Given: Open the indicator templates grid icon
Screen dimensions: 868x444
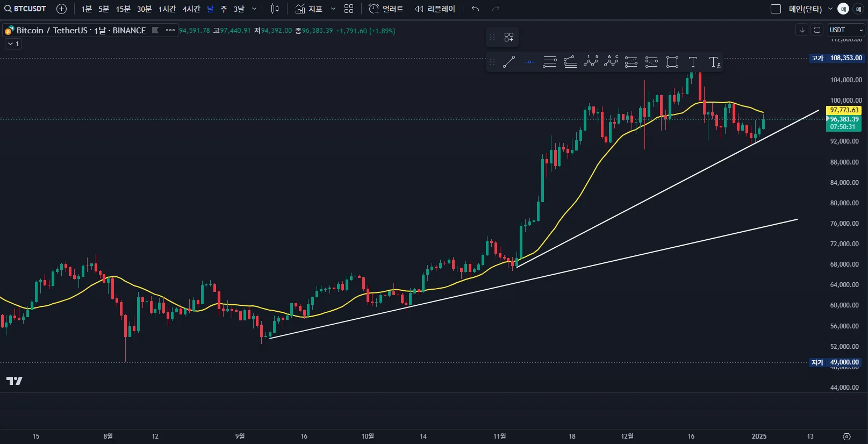Looking at the screenshot, I should coord(349,9).
